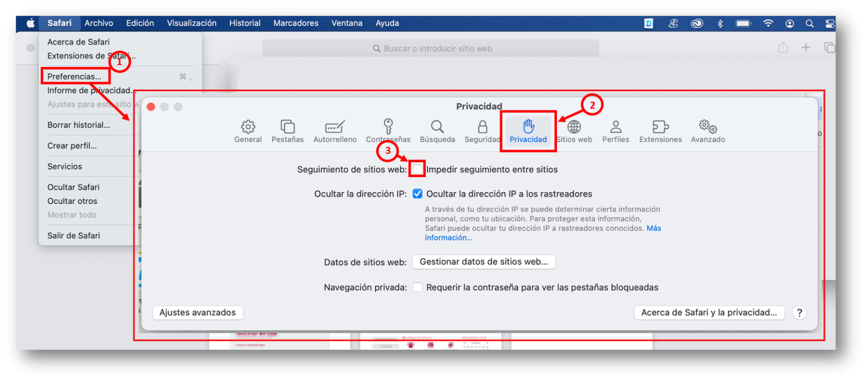
Task: Open the Ayuda menu
Action: click(387, 23)
